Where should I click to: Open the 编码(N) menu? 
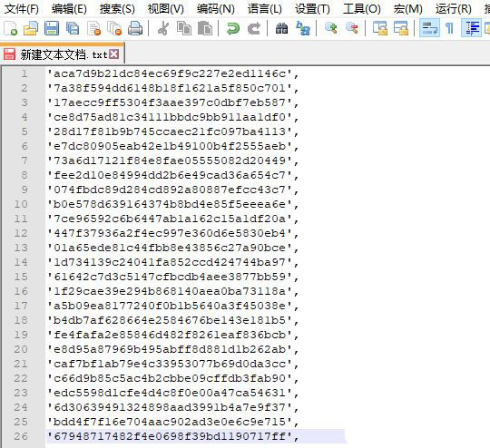pyautogui.click(x=216, y=8)
